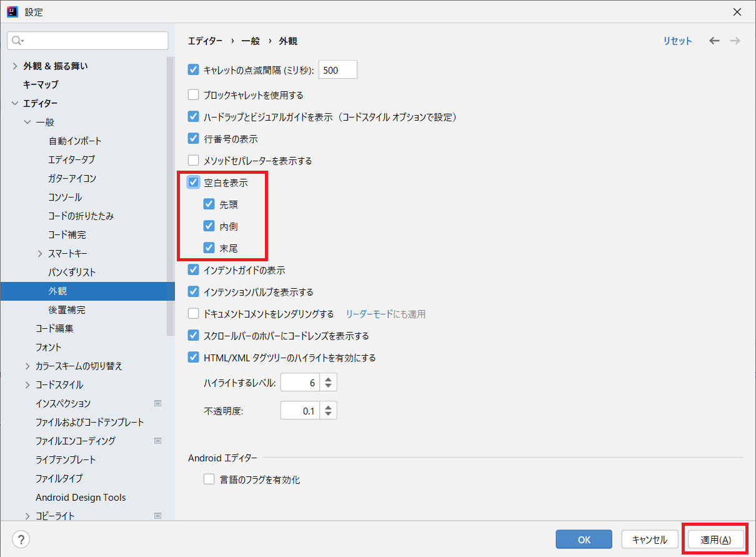The width and height of the screenshot is (756, 557).
Task: Expand the コードスタイル tree node
Action: click(x=27, y=384)
